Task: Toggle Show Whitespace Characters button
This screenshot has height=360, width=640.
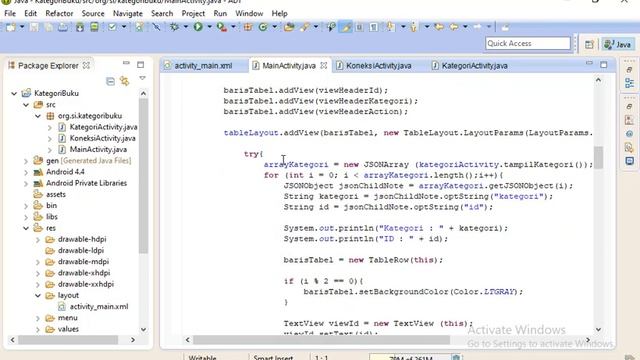Action: [x=373, y=27]
